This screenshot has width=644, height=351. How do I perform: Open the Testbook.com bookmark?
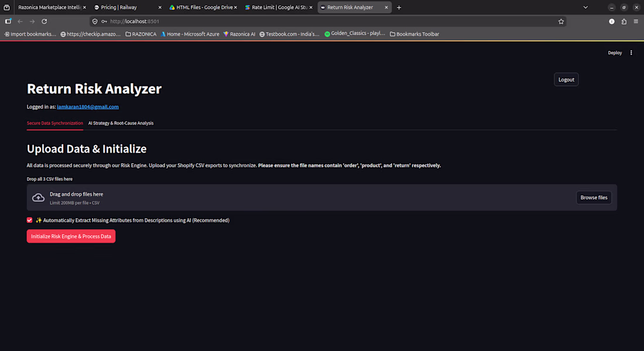pos(289,34)
